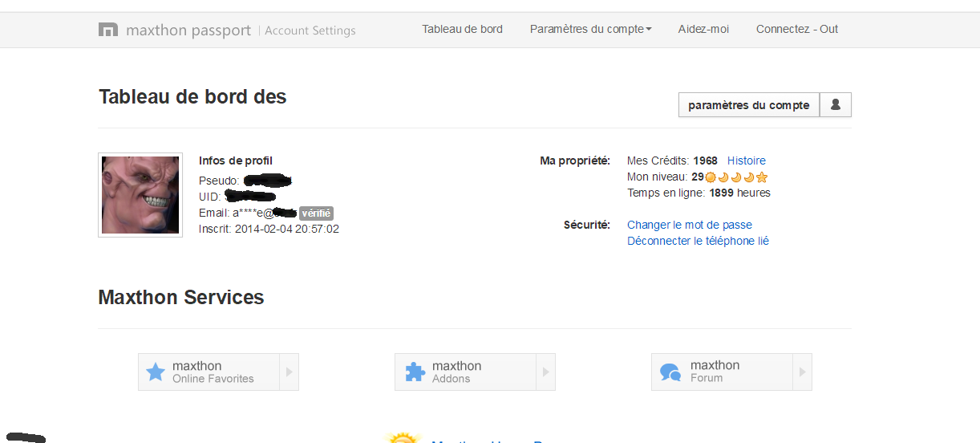Open the maxthon Forum service
The image size is (980, 443).
coord(723,372)
